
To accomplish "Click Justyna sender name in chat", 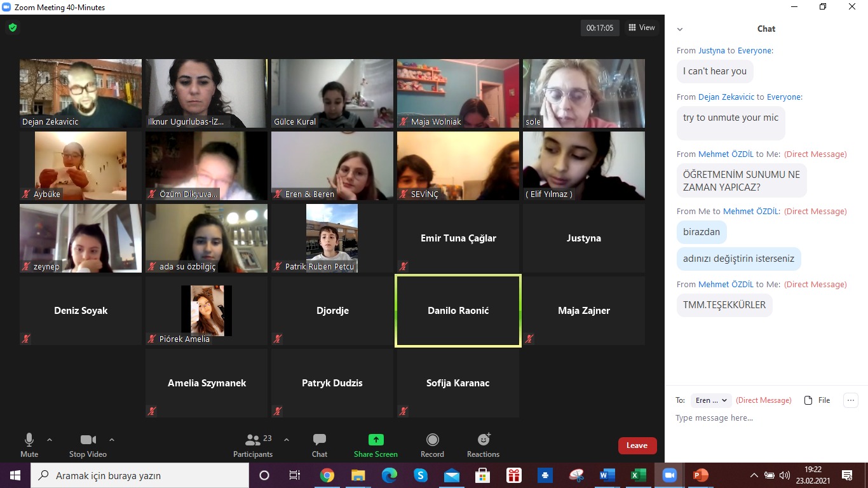I will (x=712, y=50).
